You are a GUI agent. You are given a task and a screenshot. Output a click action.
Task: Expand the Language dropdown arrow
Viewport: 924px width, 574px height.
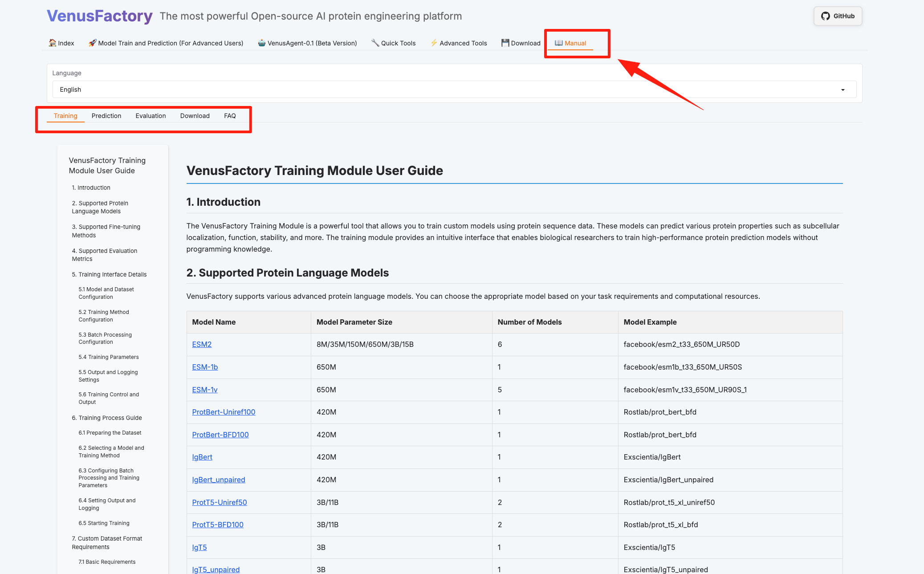843,90
